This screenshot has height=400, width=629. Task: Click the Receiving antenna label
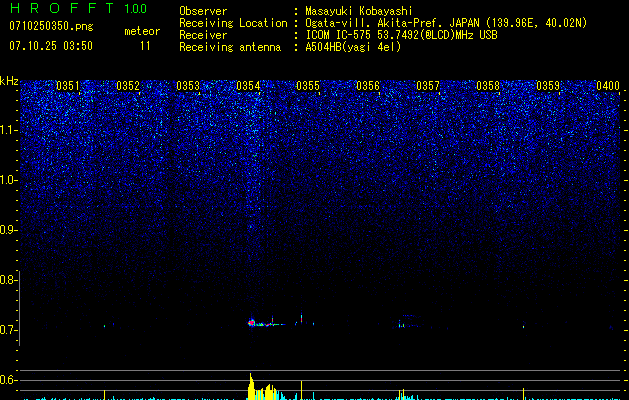pyautogui.click(x=230, y=47)
